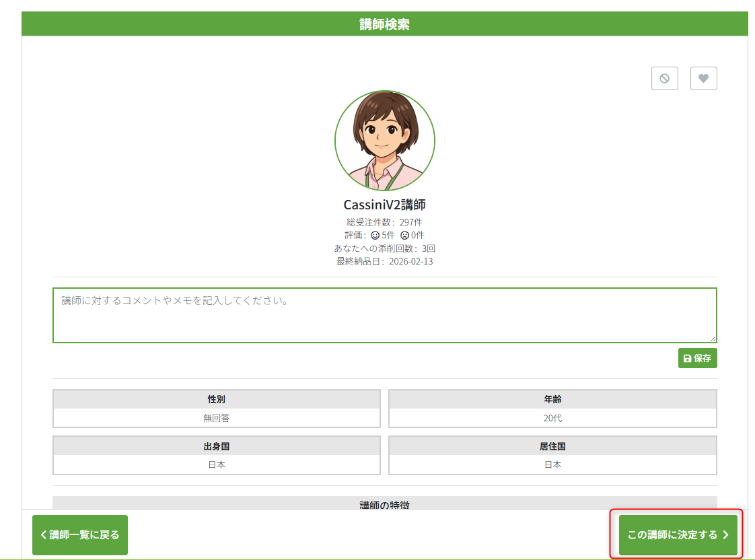
Task: Click the right chevron on この講師に決定する
Action: (x=725, y=535)
